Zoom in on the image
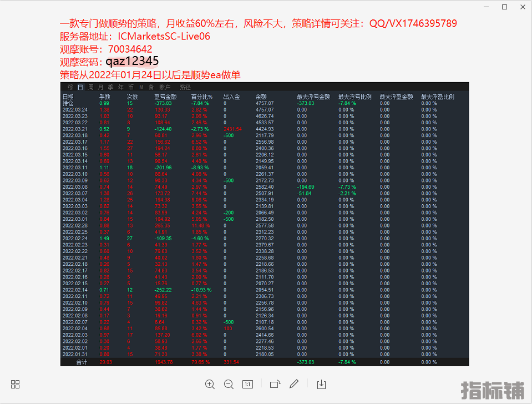This screenshot has height=404, width=532. point(210,384)
